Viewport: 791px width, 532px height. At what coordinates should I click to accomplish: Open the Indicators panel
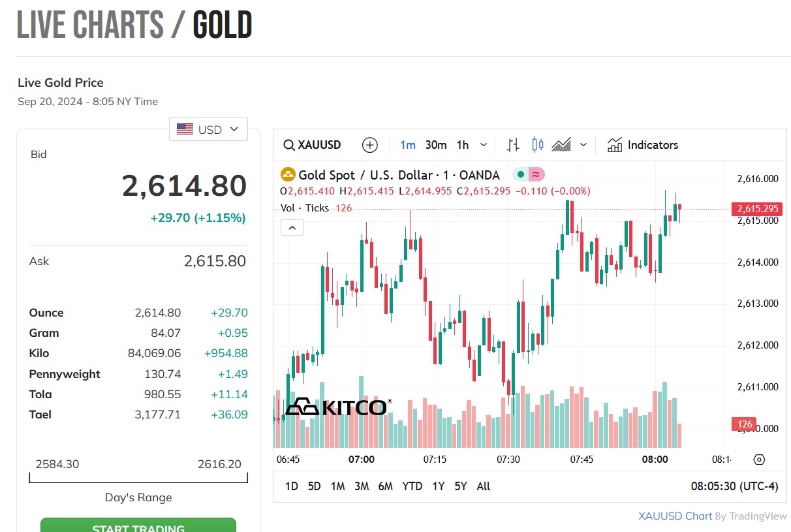(x=642, y=145)
